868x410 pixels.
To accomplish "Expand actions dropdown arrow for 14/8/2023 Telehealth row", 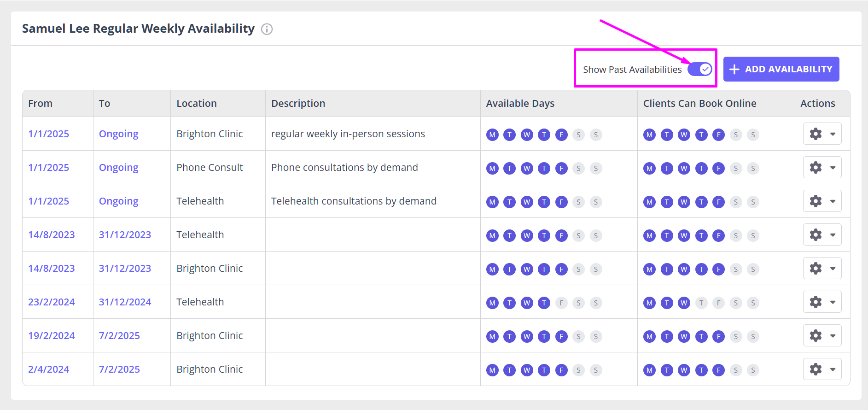I will coord(833,235).
